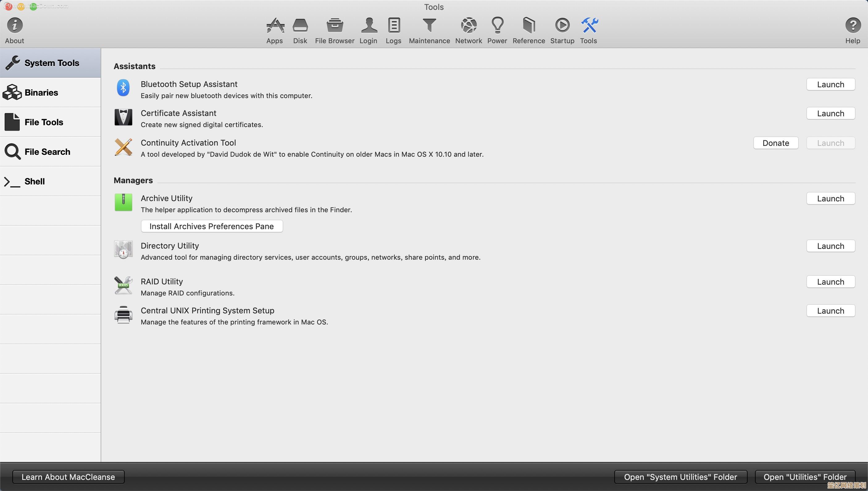Viewport: 868px width, 491px height.
Task: Click the Tools window title
Action: pyautogui.click(x=434, y=7)
